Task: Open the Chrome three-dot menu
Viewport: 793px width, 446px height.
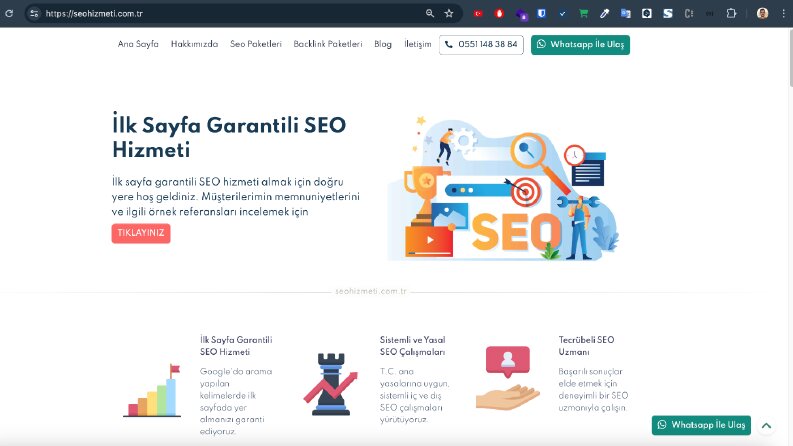Action: coord(783,14)
